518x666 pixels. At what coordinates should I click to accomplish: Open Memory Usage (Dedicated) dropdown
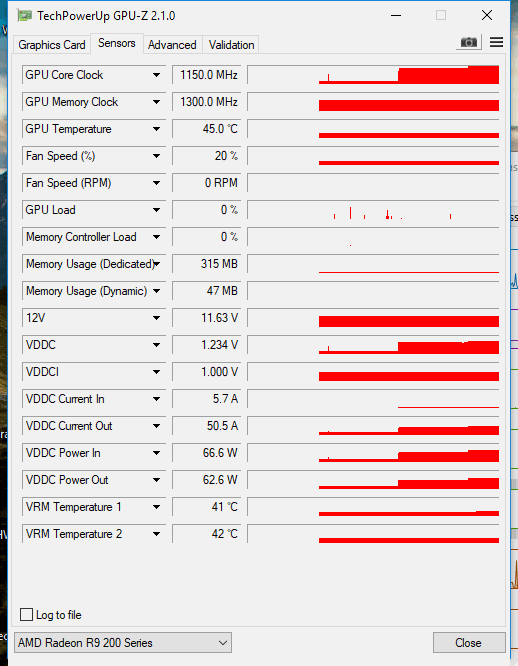point(156,264)
